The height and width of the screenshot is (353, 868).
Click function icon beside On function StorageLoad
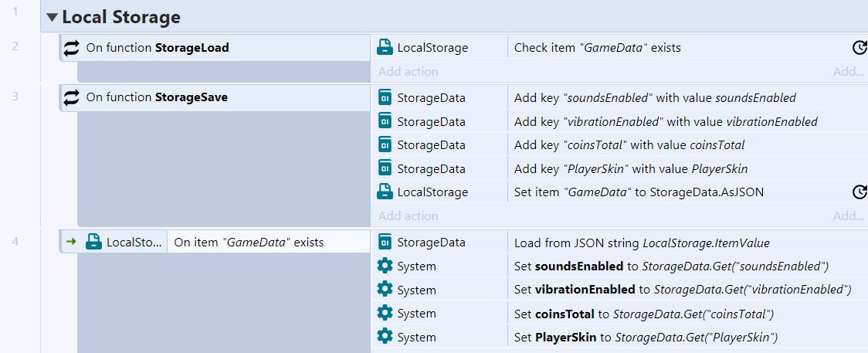click(71, 48)
